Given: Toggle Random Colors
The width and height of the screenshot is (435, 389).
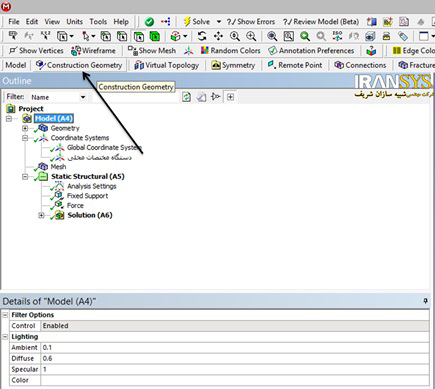Looking at the screenshot, I should click(230, 51).
